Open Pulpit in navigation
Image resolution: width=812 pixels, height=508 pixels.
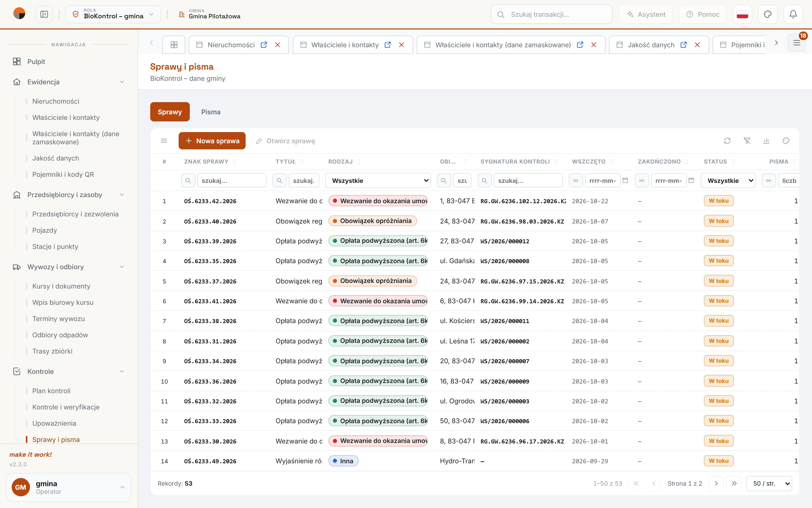point(36,61)
